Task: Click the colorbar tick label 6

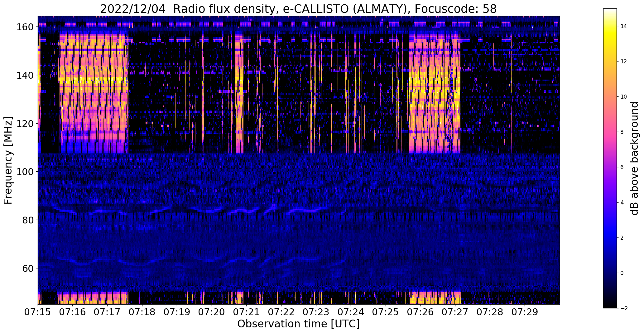Action: (x=622, y=167)
